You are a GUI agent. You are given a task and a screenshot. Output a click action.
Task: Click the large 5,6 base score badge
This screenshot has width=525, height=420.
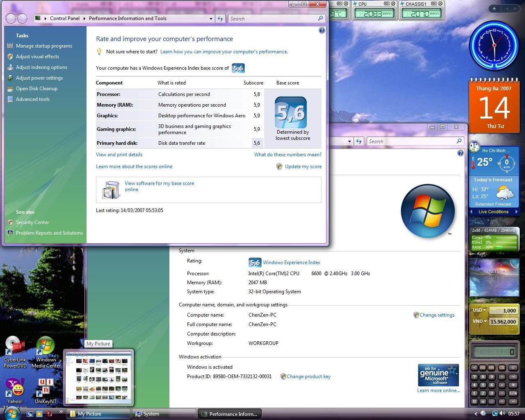291,112
